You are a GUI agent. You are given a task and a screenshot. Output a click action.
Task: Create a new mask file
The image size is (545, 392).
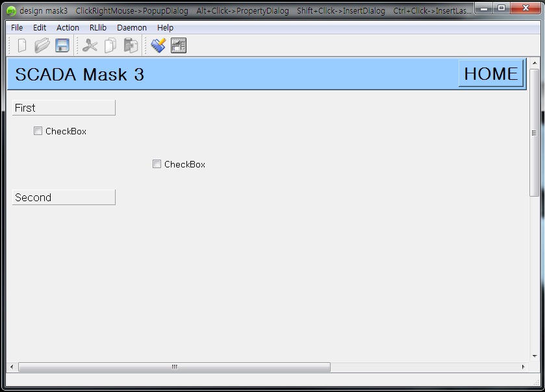(x=21, y=45)
